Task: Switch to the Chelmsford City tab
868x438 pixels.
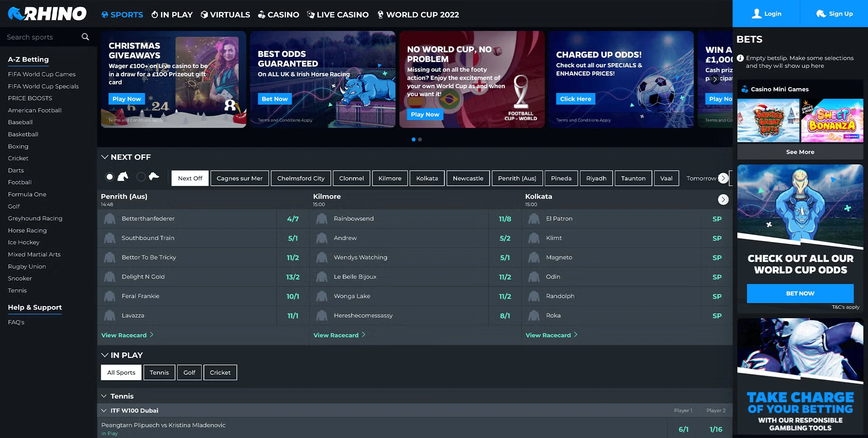Action: point(301,179)
